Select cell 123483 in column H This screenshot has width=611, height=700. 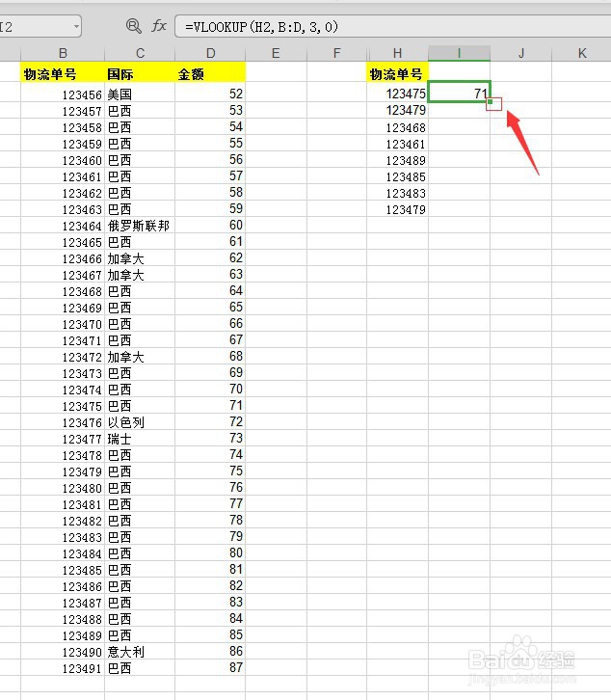click(397, 193)
